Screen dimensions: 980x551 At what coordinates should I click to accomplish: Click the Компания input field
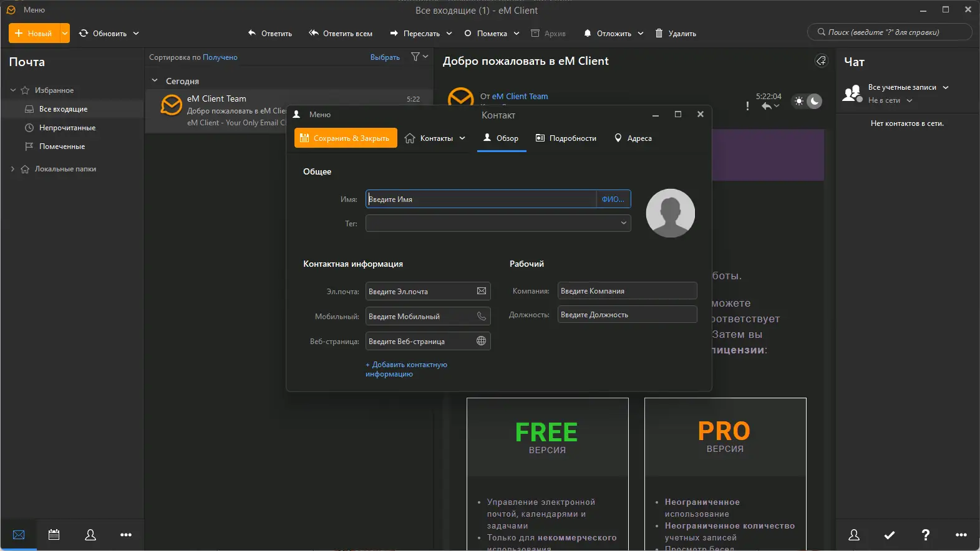(x=627, y=290)
